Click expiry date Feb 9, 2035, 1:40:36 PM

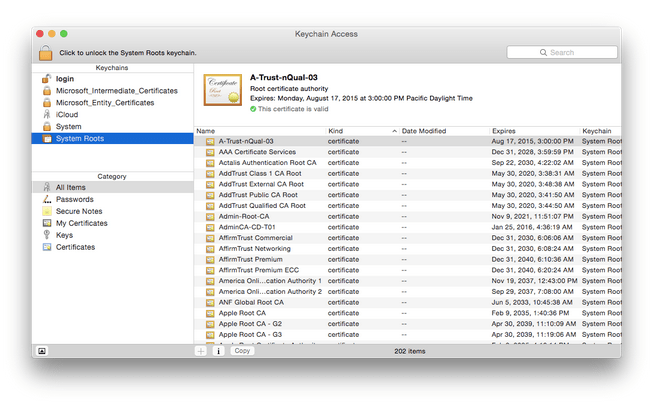coord(530,313)
